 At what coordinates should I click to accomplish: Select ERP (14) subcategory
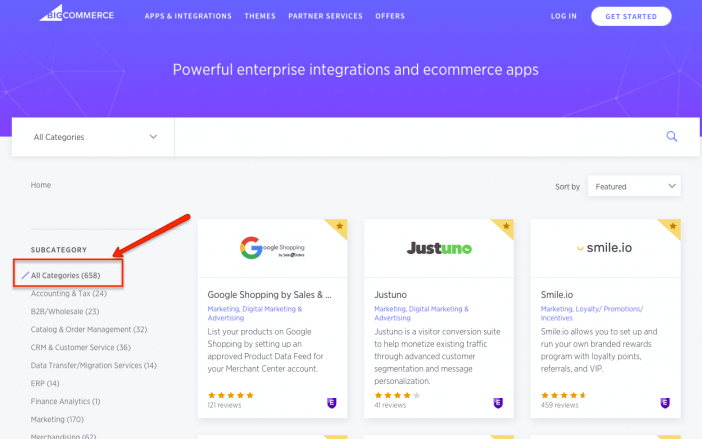coord(45,383)
